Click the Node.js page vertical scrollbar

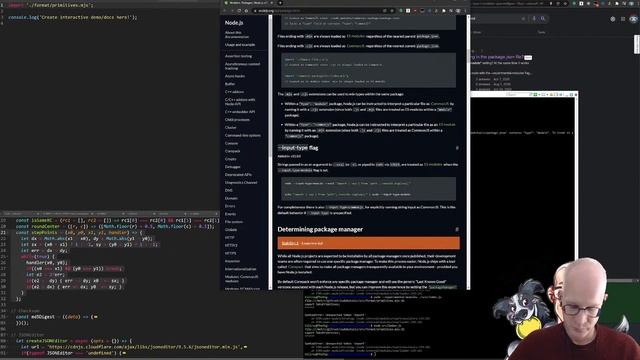[468, 151]
